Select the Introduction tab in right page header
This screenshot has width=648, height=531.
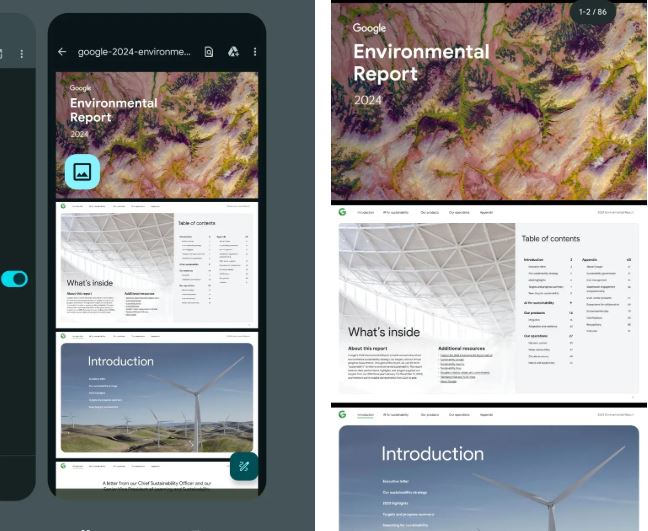pyautogui.click(x=366, y=213)
